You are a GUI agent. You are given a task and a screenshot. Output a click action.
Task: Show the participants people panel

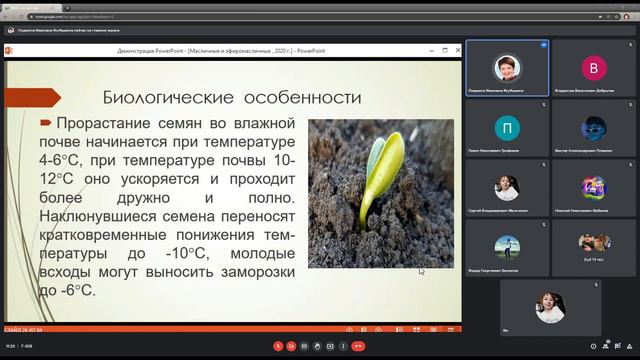tap(606, 346)
